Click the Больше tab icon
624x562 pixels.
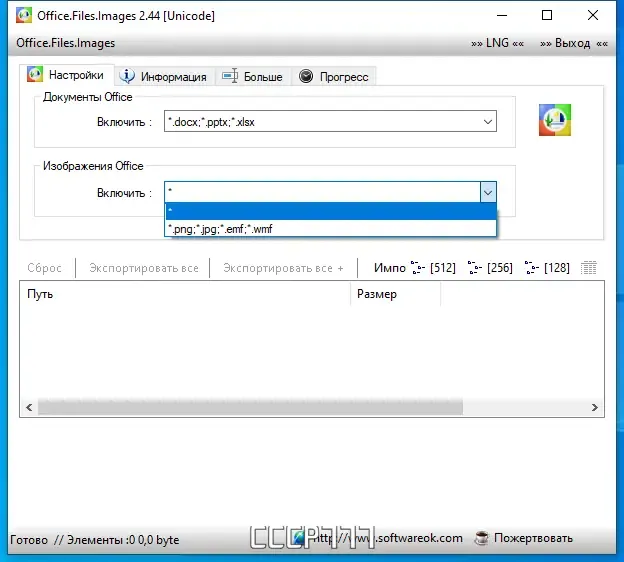pyautogui.click(x=230, y=76)
